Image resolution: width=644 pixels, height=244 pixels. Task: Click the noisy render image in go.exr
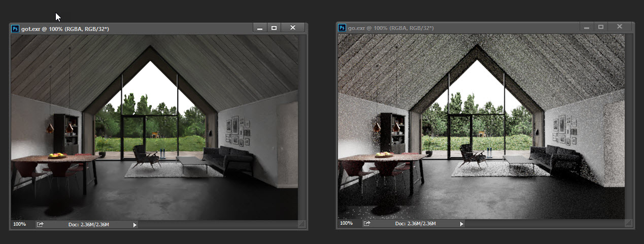tap(481, 126)
